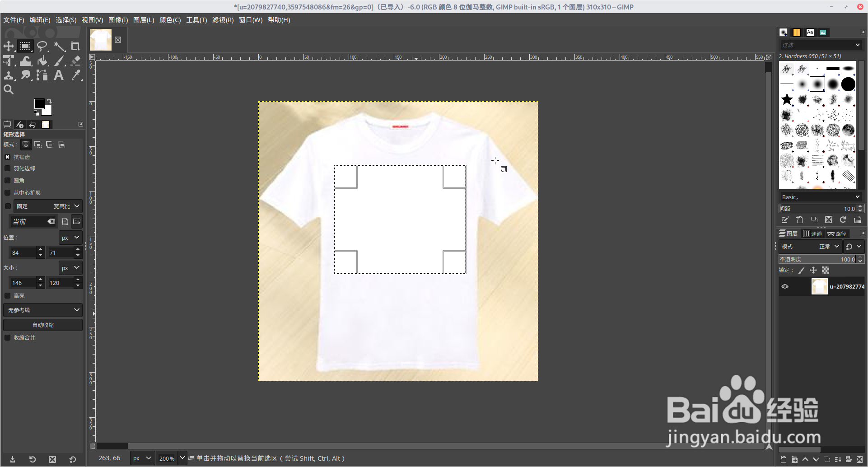The height and width of the screenshot is (467, 868).
Task: Toggle the 抗锯齿 antialiasing checkbox
Action: coord(8,157)
